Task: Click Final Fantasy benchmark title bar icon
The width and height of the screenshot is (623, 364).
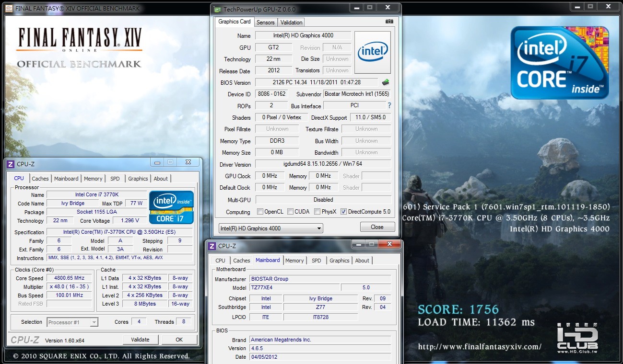Action: 9,8
